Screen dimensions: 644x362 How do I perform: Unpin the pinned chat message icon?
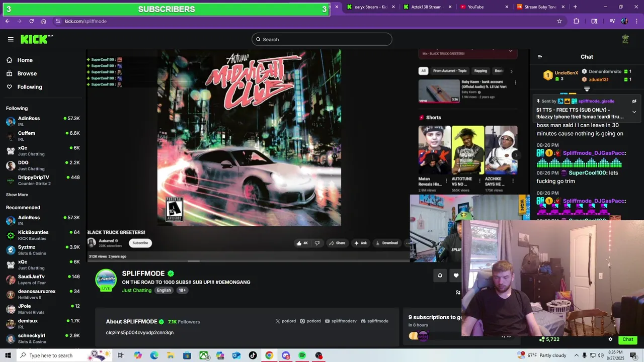tap(634, 101)
